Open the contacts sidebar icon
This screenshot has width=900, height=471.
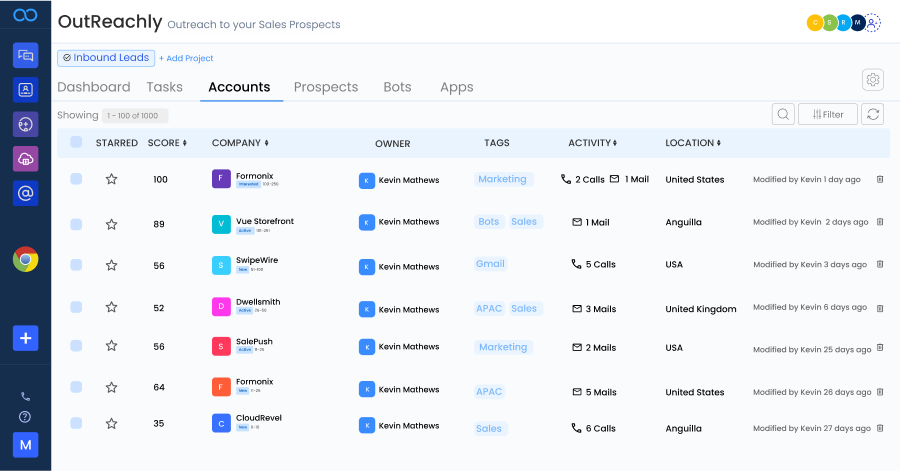pyautogui.click(x=25, y=89)
